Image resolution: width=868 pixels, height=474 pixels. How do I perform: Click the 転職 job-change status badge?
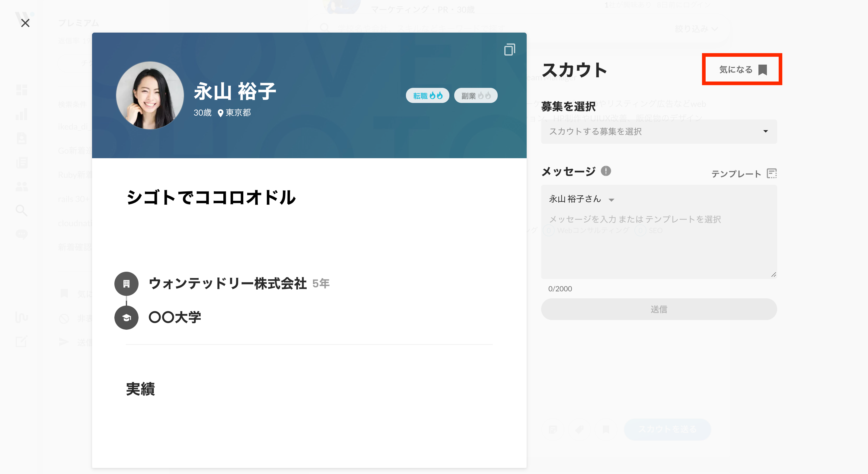pyautogui.click(x=427, y=96)
